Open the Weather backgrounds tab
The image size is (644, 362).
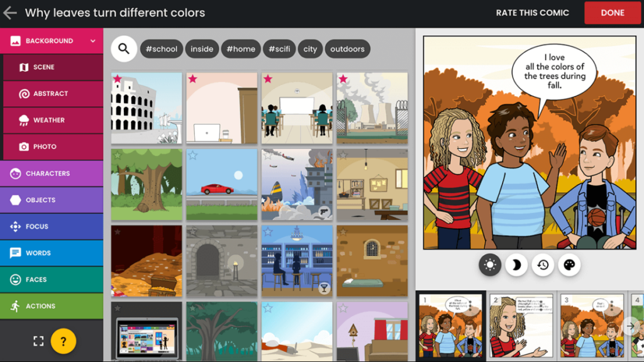(53, 120)
